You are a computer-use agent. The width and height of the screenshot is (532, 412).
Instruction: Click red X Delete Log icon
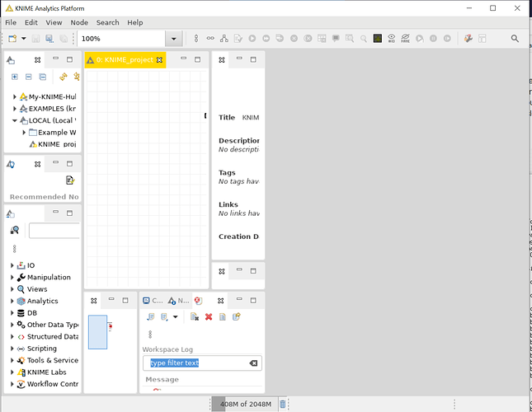click(209, 316)
